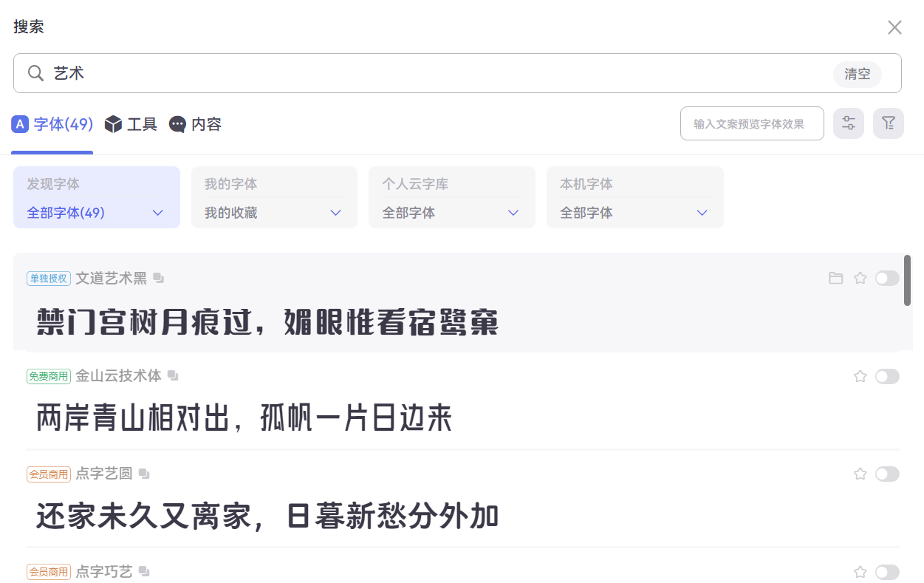Add 点字艺圆 to favorites

860,474
